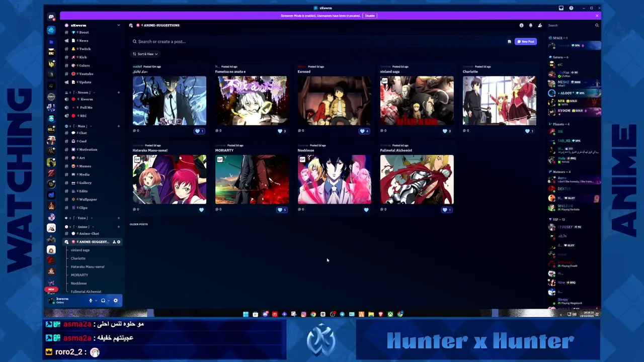Mute the microphone in user panel
This screenshot has width=644, height=362.
click(91, 301)
